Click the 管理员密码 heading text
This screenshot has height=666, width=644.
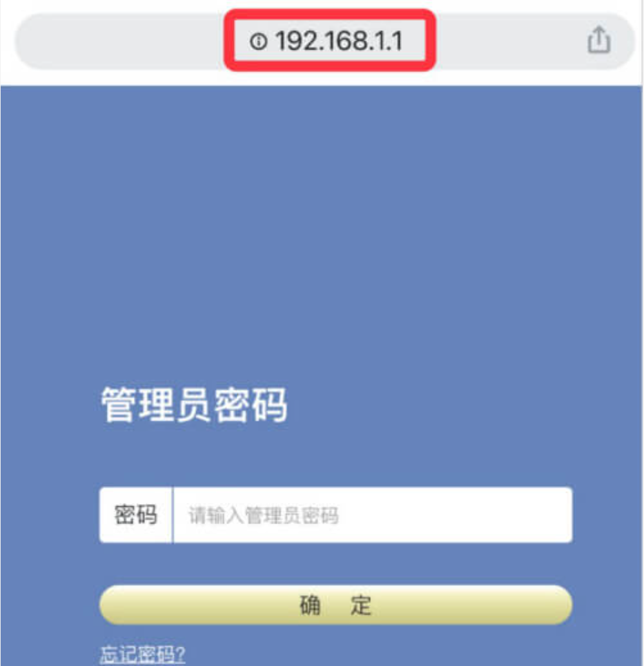194,404
